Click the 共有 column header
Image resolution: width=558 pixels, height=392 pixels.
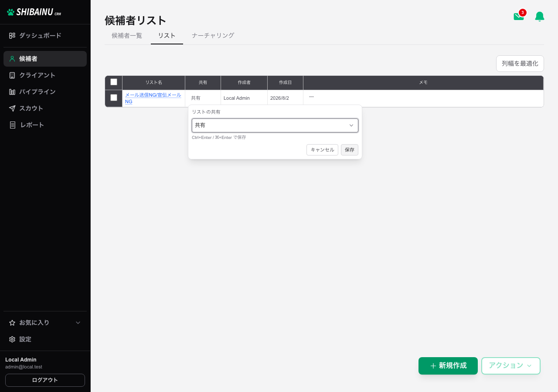click(203, 82)
